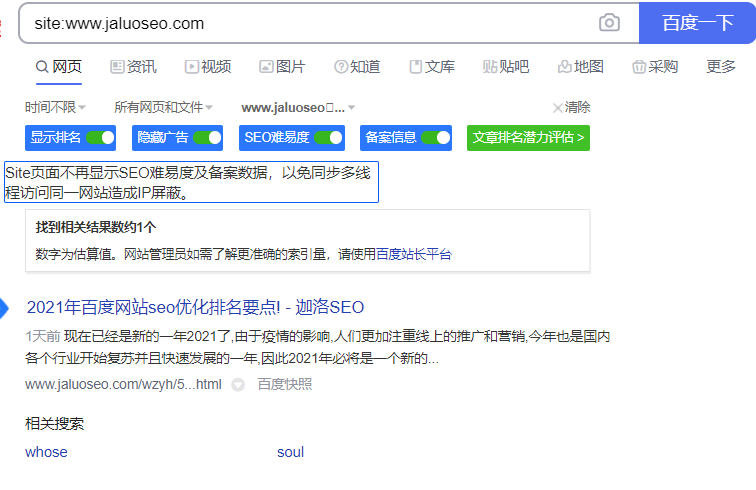Click the 贴 icon beside 贴吧
The width and height of the screenshot is (756, 490).
coord(490,67)
